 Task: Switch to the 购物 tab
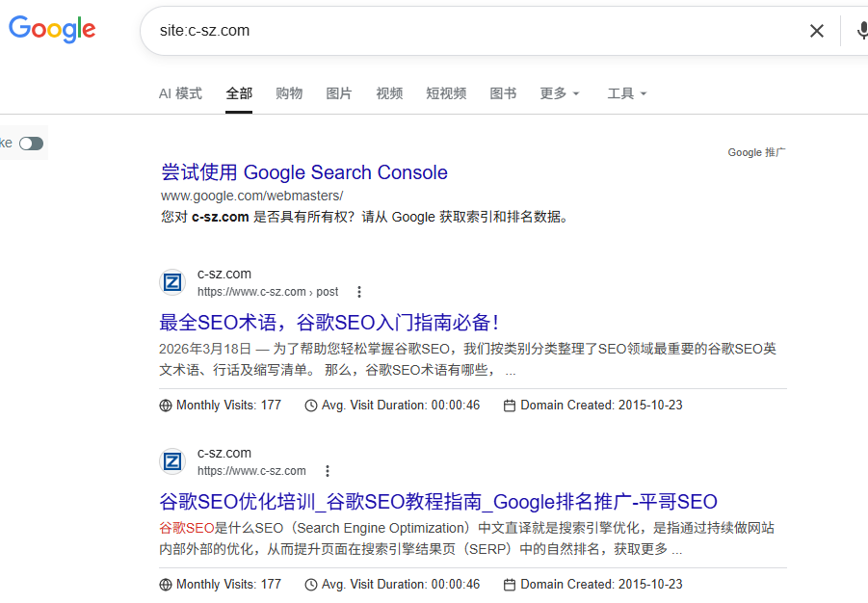point(289,93)
